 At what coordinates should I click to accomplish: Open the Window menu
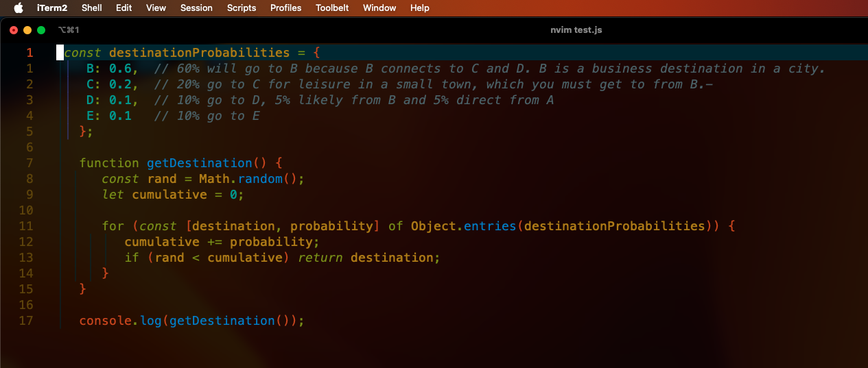379,8
